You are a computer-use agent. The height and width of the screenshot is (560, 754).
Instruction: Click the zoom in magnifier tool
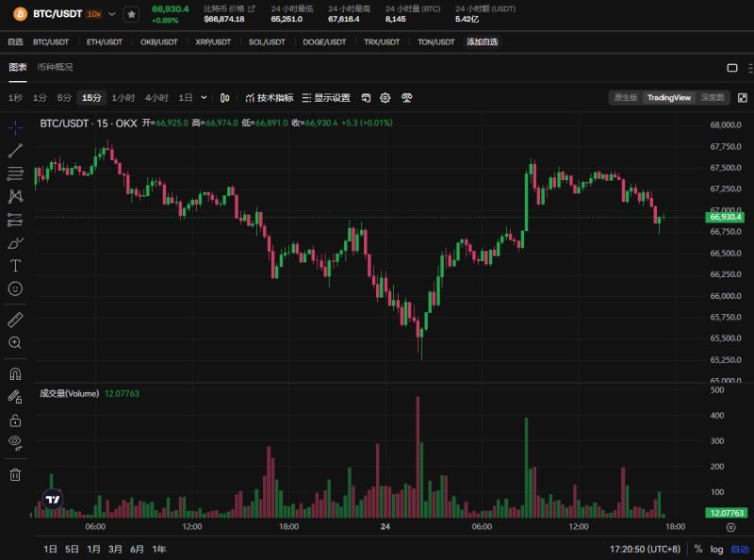pos(15,342)
